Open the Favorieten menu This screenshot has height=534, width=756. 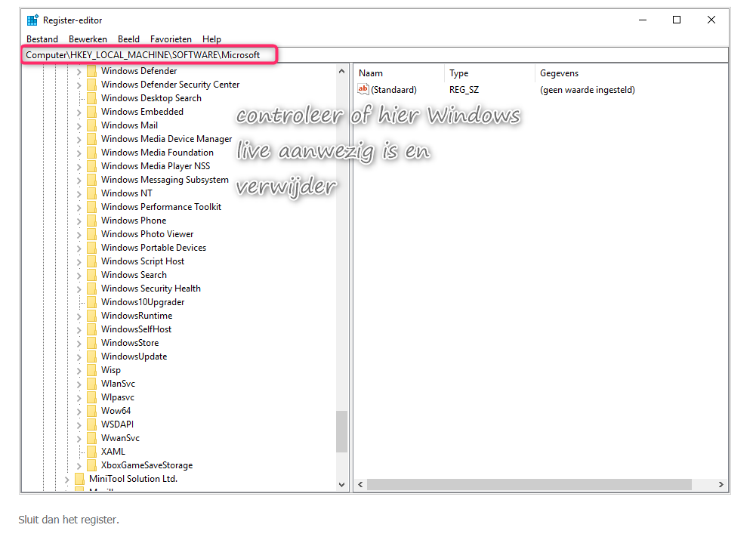171,39
